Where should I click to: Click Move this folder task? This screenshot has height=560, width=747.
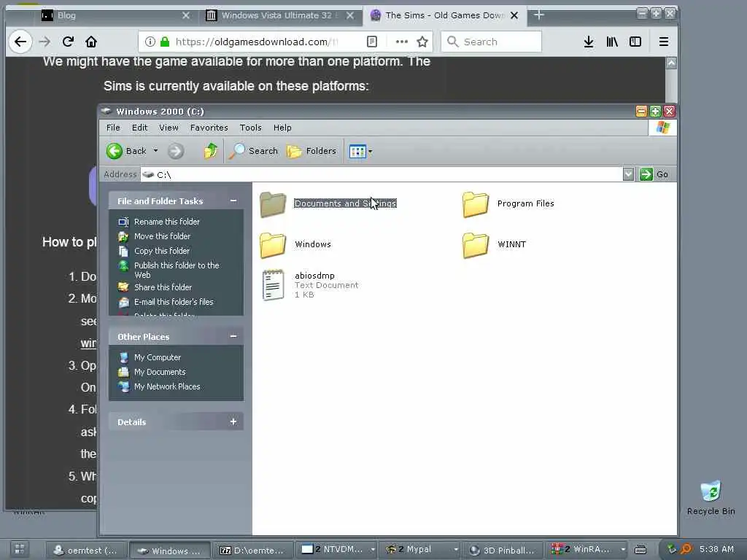tap(162, 236)
